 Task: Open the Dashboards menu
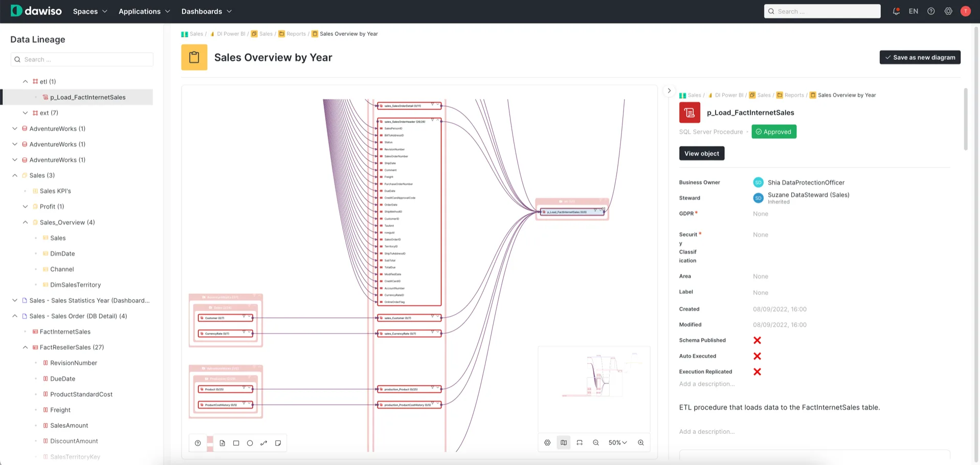pyautogui.click(x=207, y=11)
